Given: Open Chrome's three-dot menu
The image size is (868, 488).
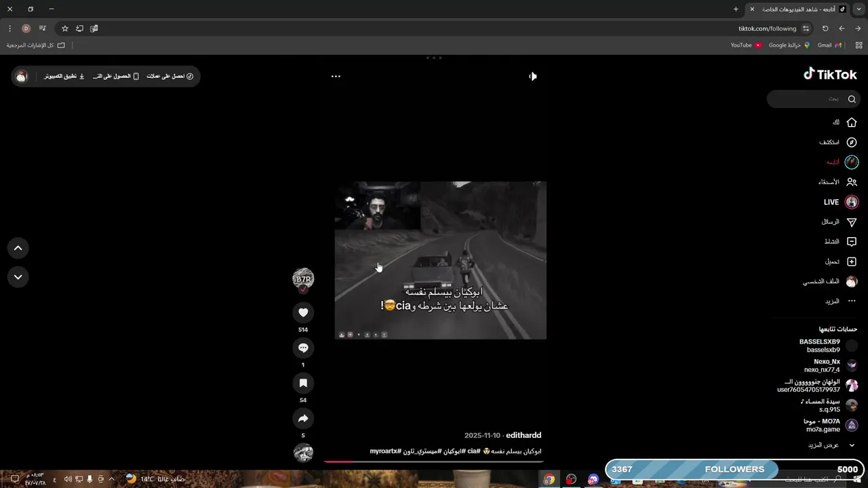Looking at the screenshot, I should 9,28.
